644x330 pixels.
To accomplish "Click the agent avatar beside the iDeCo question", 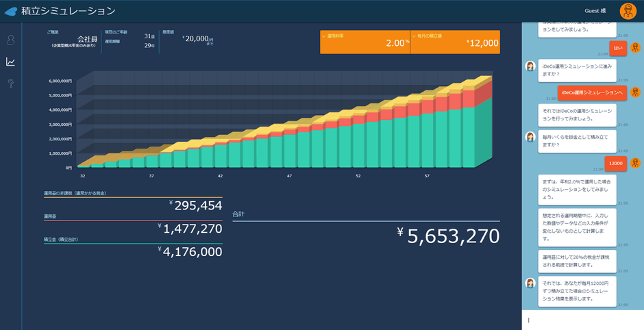I will tap(530, 66).
